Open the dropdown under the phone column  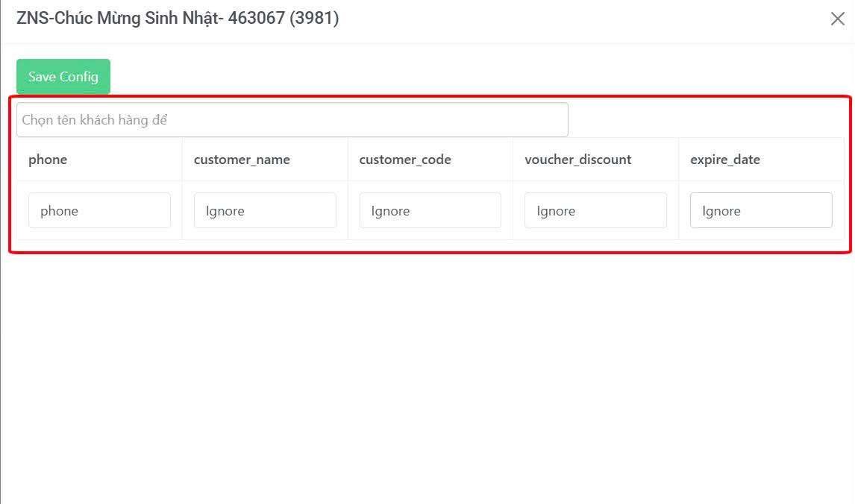click(99, 210)
